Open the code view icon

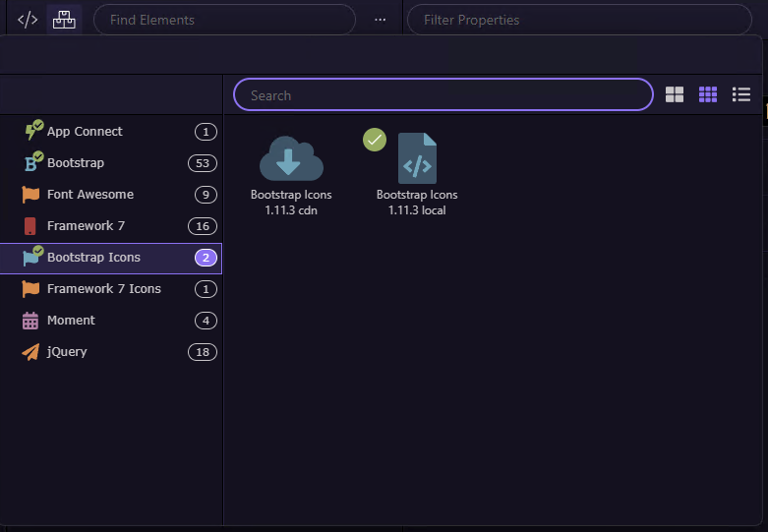(x=28, y=20)
